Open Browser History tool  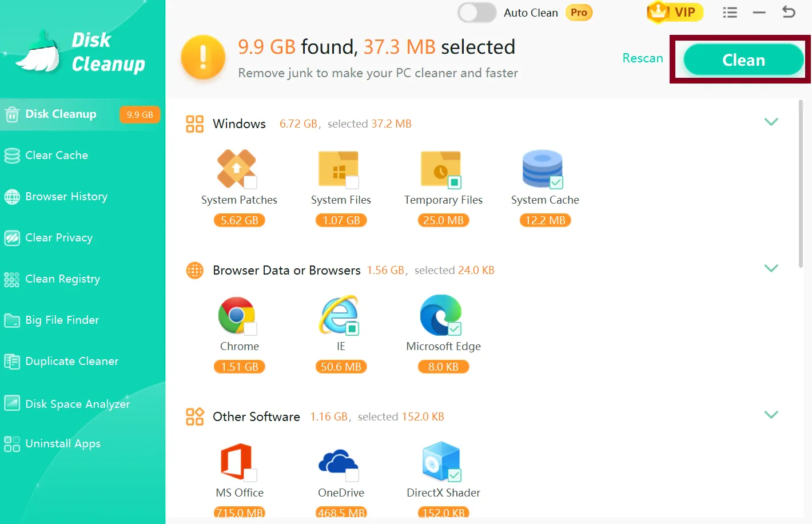pos(66,196)
